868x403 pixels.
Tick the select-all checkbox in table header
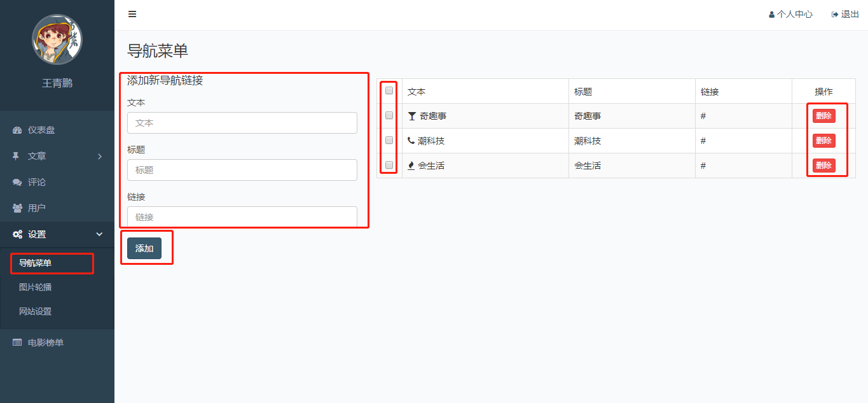(x=389, y=90)
